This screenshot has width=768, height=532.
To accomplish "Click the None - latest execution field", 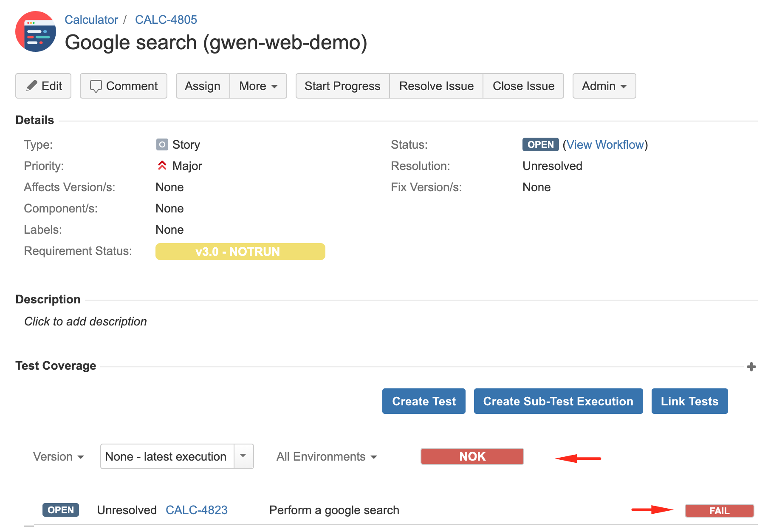I will [167, 456].
